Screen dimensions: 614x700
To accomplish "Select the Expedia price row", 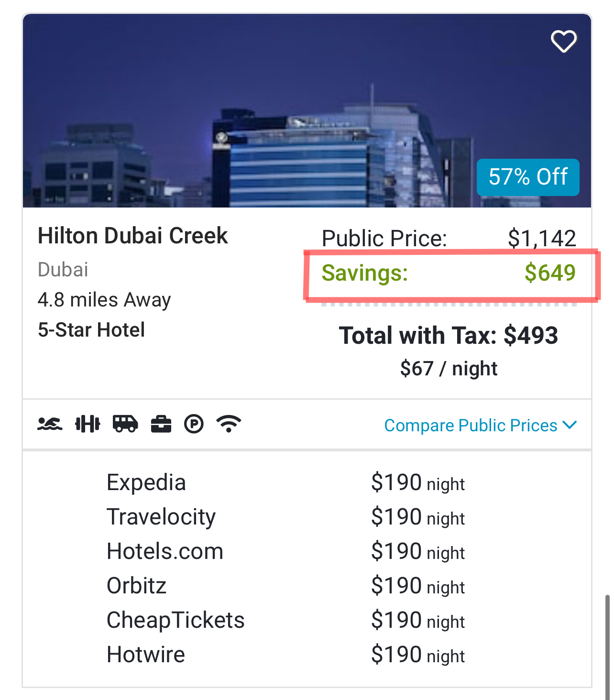I will (285, 482).
